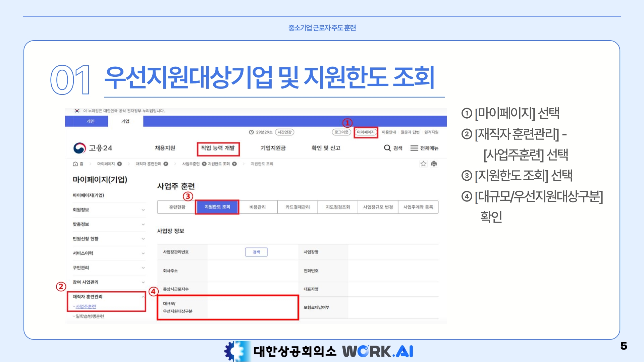Select the 지원한도 조회 tab

217,207
